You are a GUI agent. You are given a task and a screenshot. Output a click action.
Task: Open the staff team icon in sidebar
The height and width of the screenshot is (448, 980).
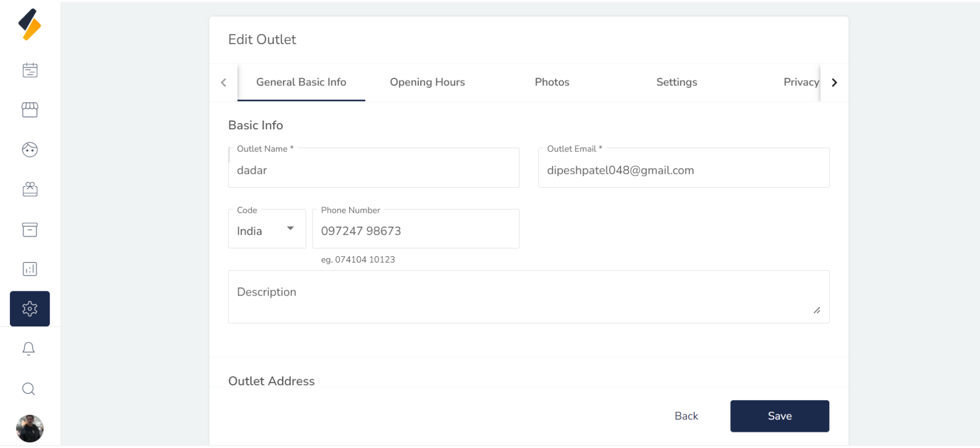coord(30,189)
